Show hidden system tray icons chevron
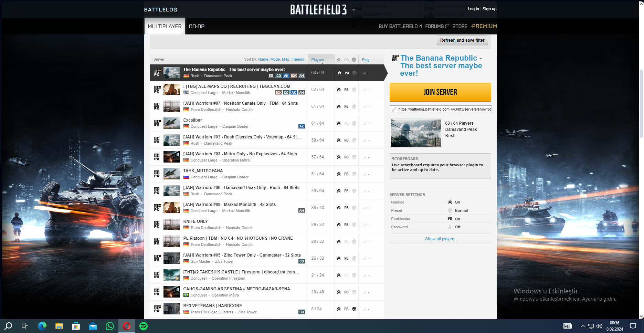This screenshot has height=333, width=644. [582, 326]
